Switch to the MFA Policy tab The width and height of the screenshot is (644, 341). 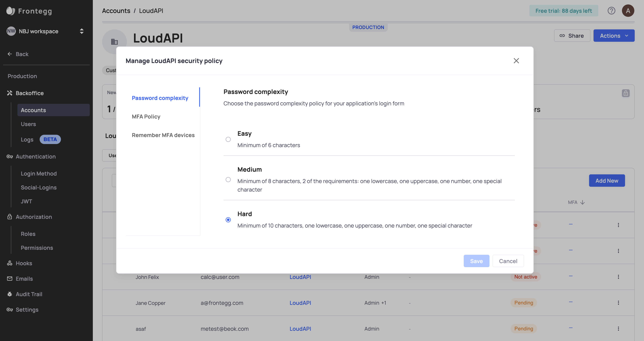coord(146,117)
